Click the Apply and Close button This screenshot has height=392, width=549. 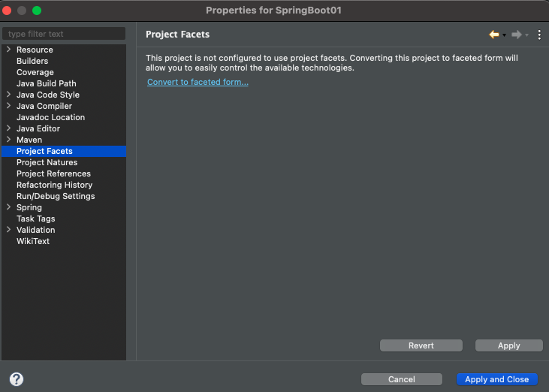497,379
